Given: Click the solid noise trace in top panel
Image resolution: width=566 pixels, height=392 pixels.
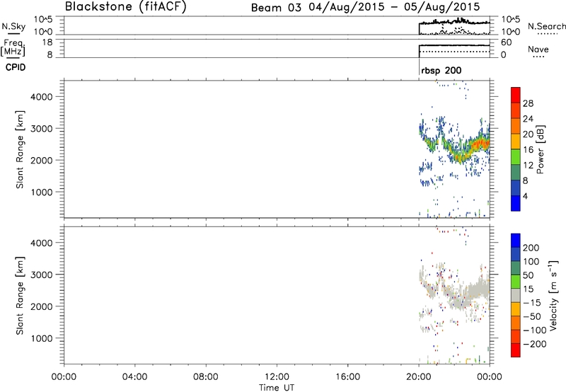Looking at the screenshot, I should click(x=454, y=23).
